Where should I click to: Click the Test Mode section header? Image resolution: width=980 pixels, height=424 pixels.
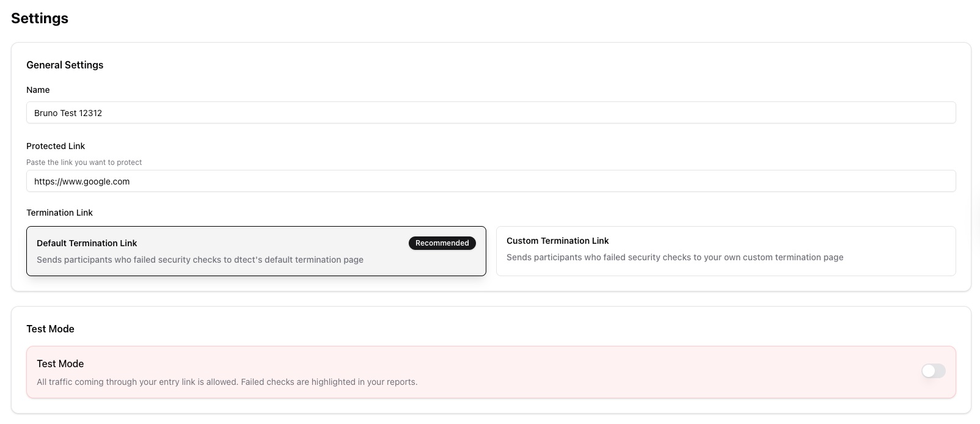50,329
